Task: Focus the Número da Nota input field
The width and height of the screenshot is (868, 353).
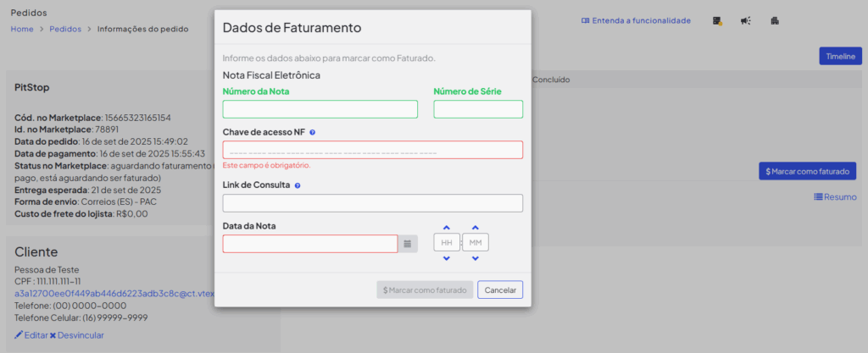Action: pos(320,109)
